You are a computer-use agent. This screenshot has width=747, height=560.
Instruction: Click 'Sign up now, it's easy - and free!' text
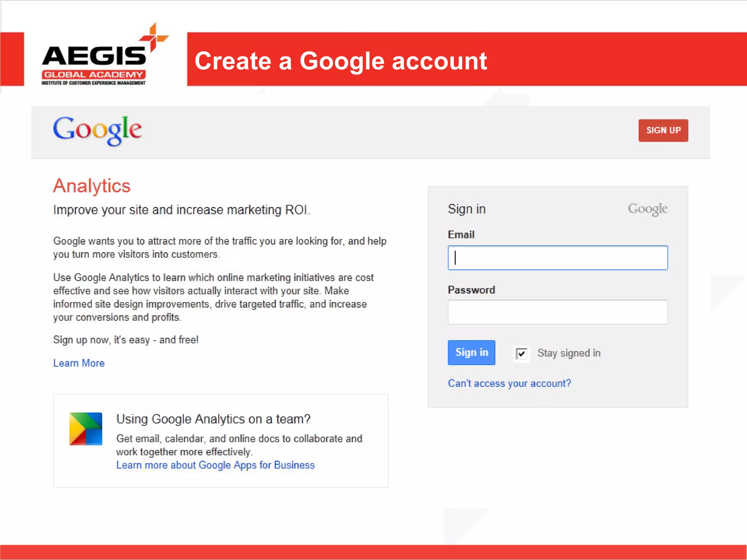126,340
